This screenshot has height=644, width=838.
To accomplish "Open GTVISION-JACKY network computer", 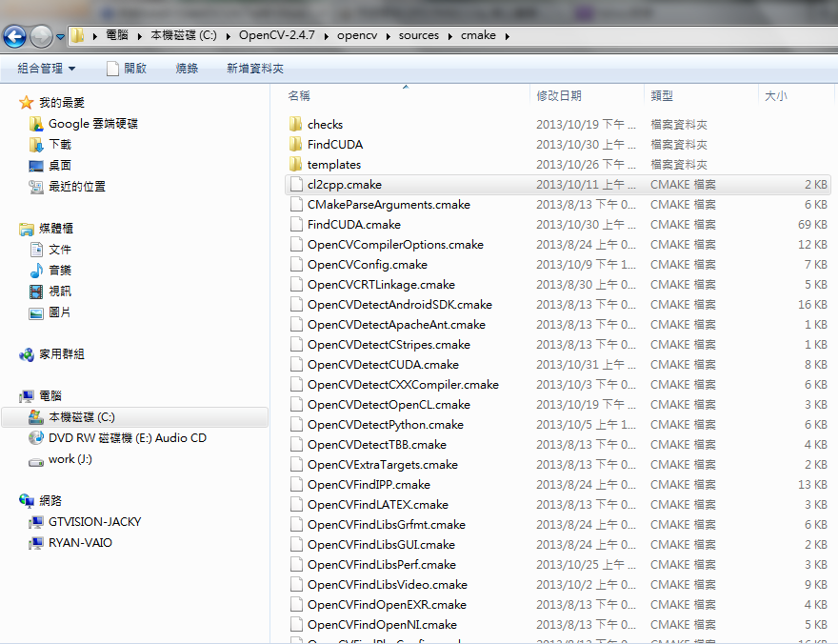I will point(85,522).
